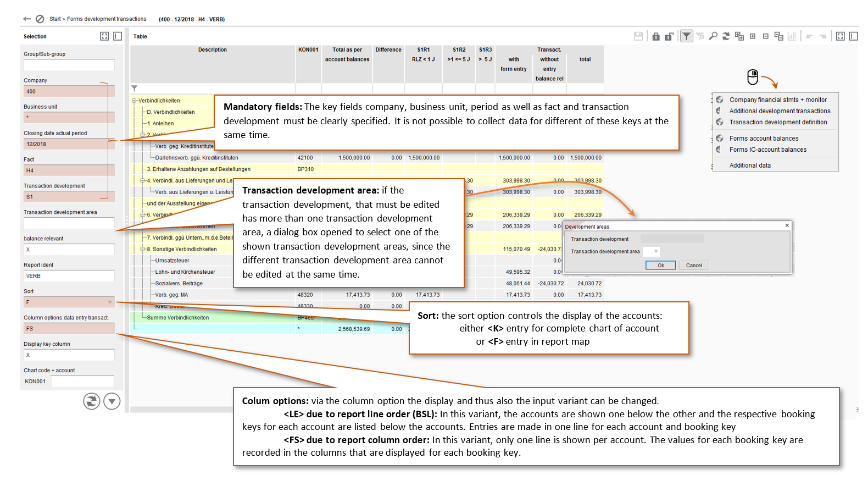Click the open padlock unlock icon
Screen dimensions: 868x486
point(669,36)
